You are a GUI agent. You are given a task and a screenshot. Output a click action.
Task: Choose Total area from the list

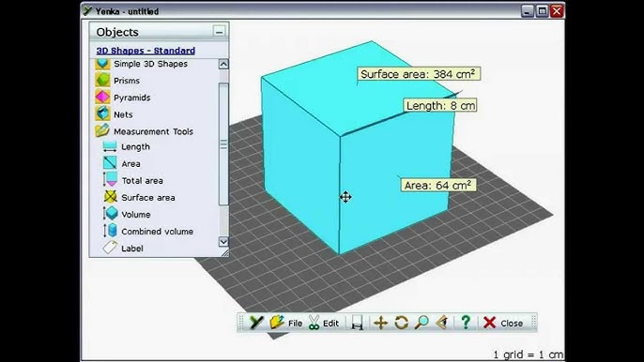[x=142, y=181]
